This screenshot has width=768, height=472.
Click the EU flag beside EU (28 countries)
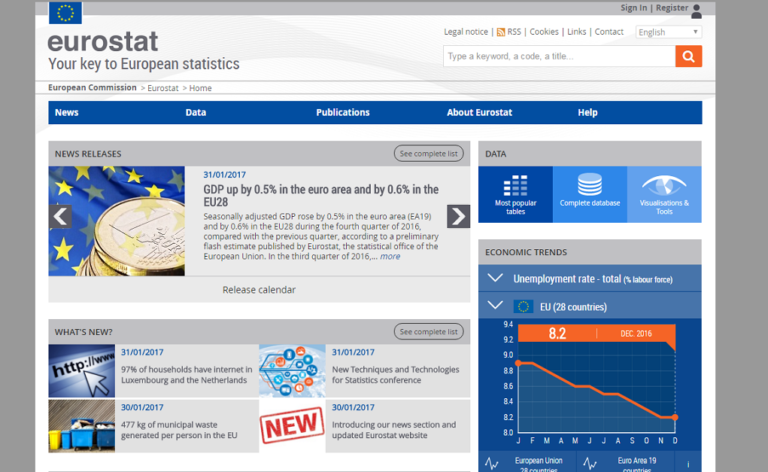coord(523,307)
